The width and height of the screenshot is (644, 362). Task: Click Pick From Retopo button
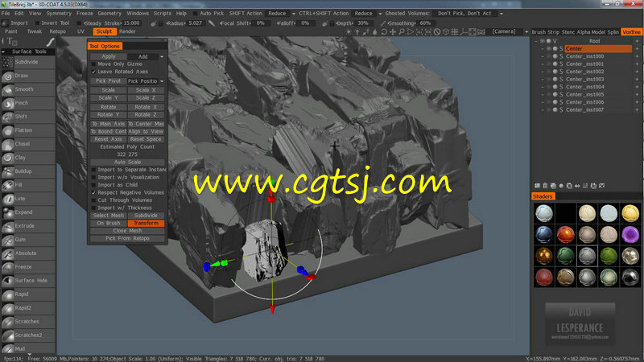point(127,238)
